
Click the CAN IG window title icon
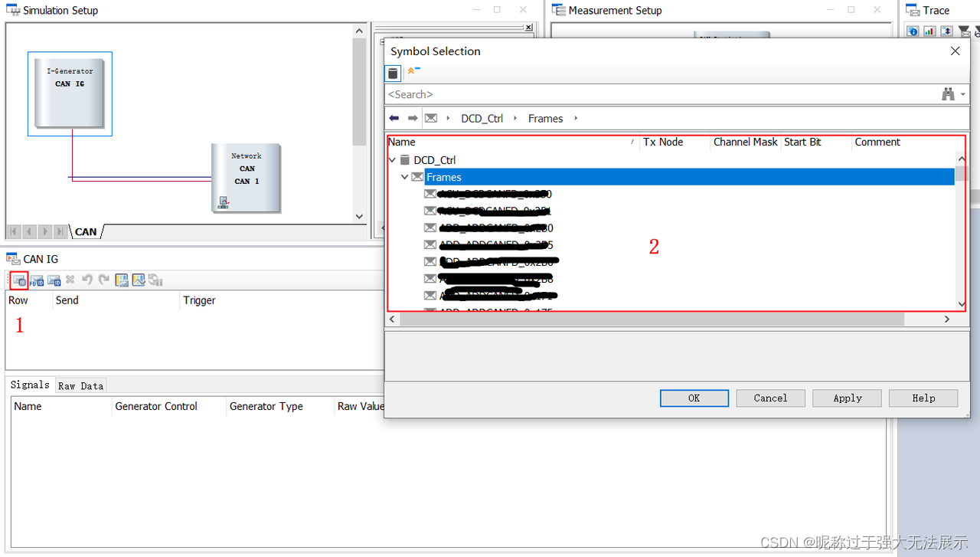pos(13,259)
